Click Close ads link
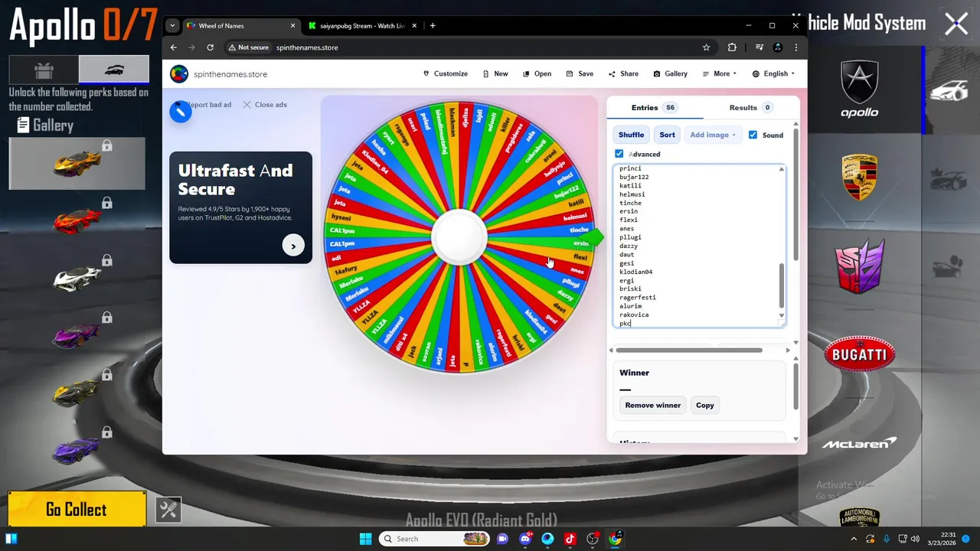 265,105
